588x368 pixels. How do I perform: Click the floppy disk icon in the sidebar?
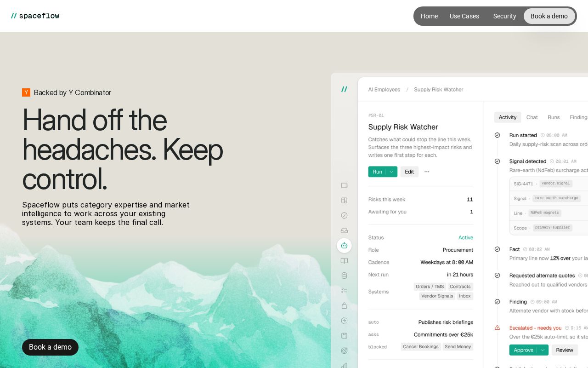(x=344, y=336)
